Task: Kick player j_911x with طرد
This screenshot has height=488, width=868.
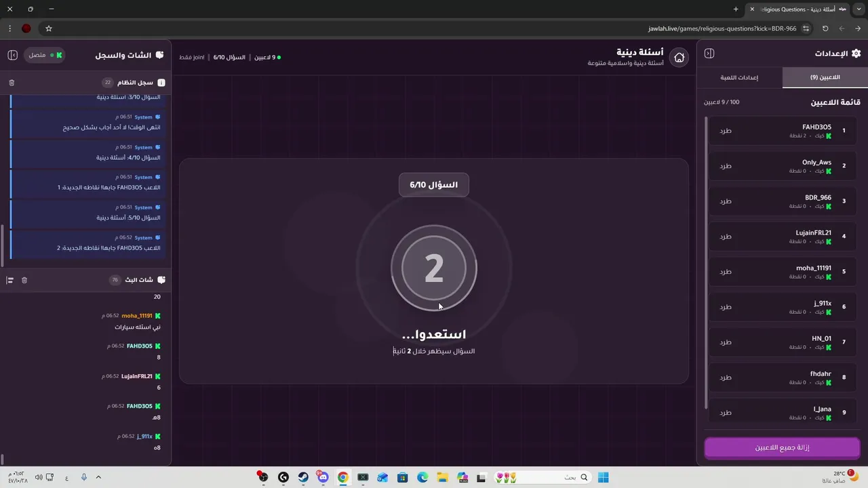Action: (726, 306)
